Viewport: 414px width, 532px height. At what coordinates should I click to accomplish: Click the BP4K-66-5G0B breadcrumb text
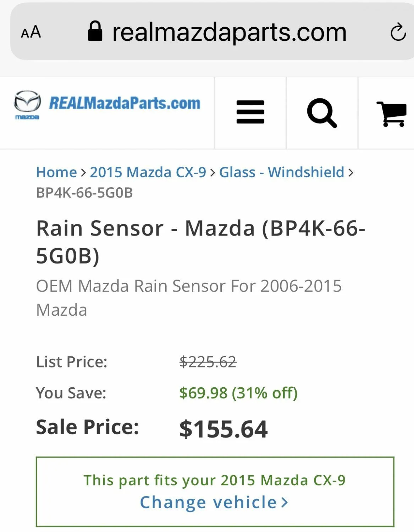pyautogui.click(x=84, y=193)
